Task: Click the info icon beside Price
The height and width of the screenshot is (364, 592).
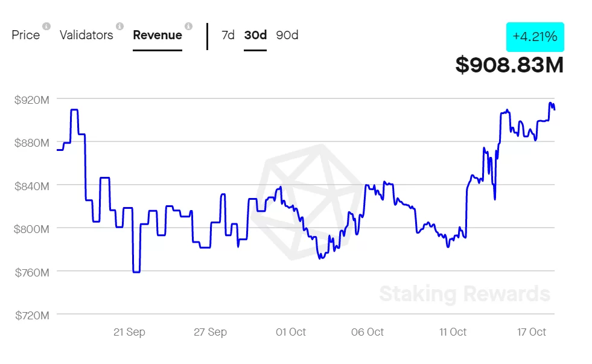Action: (46, 27)
